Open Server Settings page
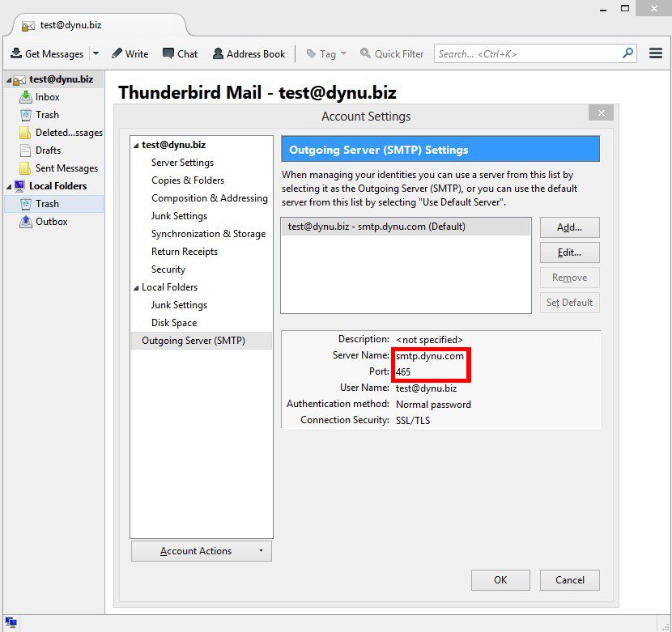Image resolution: width=672 pixels, height=632 pixels. (x=182, y=163)
